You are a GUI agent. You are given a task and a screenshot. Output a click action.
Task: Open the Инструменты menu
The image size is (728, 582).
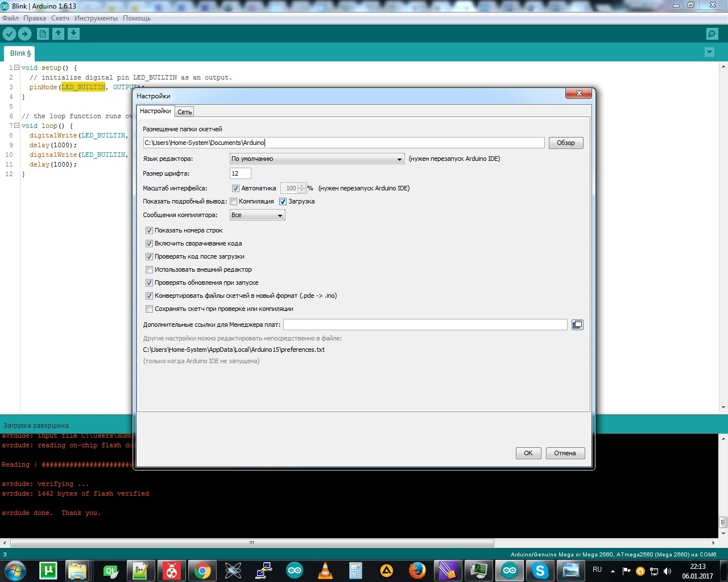click(x=96, y=18)
